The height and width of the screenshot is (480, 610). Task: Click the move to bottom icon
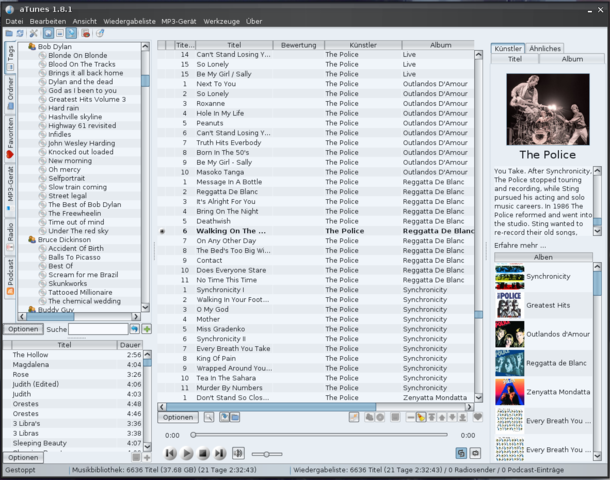click(463, 417)
